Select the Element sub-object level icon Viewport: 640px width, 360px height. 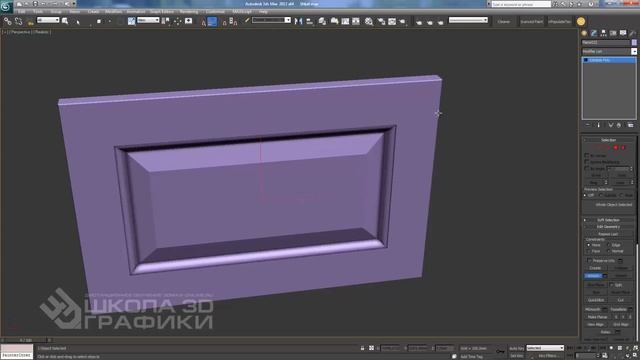[623, 147]
